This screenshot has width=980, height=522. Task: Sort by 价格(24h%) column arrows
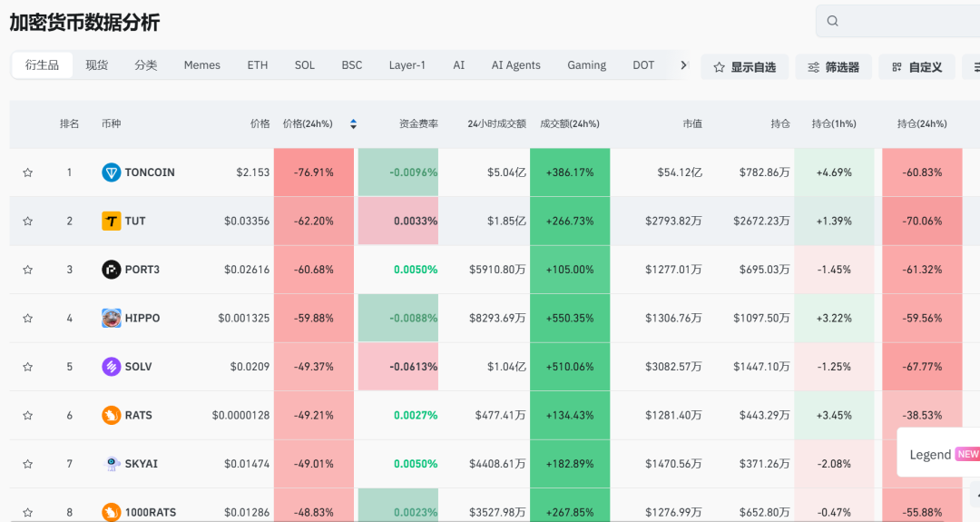point(353,124)
